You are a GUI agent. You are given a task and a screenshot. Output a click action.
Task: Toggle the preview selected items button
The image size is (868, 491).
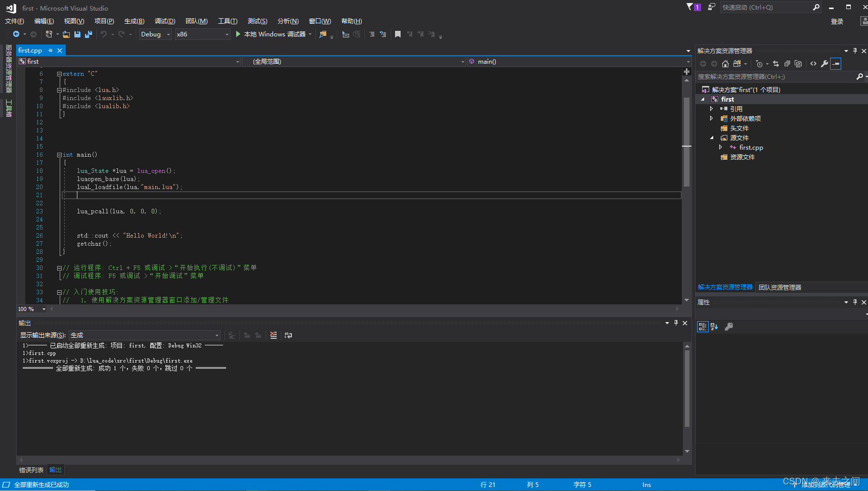pyautogui.click(x=836, y=64)
